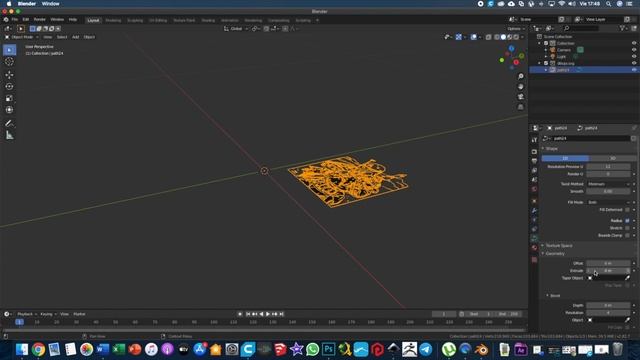
Task: Hide path24 using its eye icon
Action: pos(634,70)
